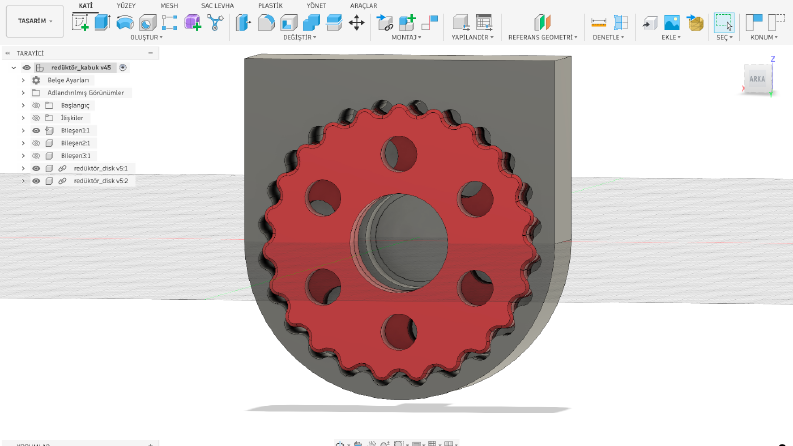
Task: Expand Adlandırılmış Görünümler node
Action: tap(23, 93)
